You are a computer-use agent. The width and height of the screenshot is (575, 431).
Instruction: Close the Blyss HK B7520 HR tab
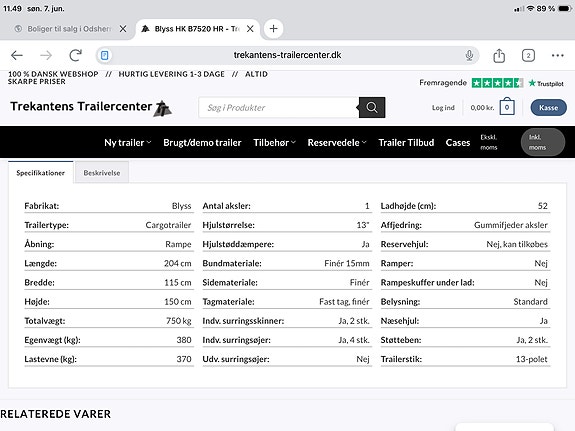click(x=250, y=29)
